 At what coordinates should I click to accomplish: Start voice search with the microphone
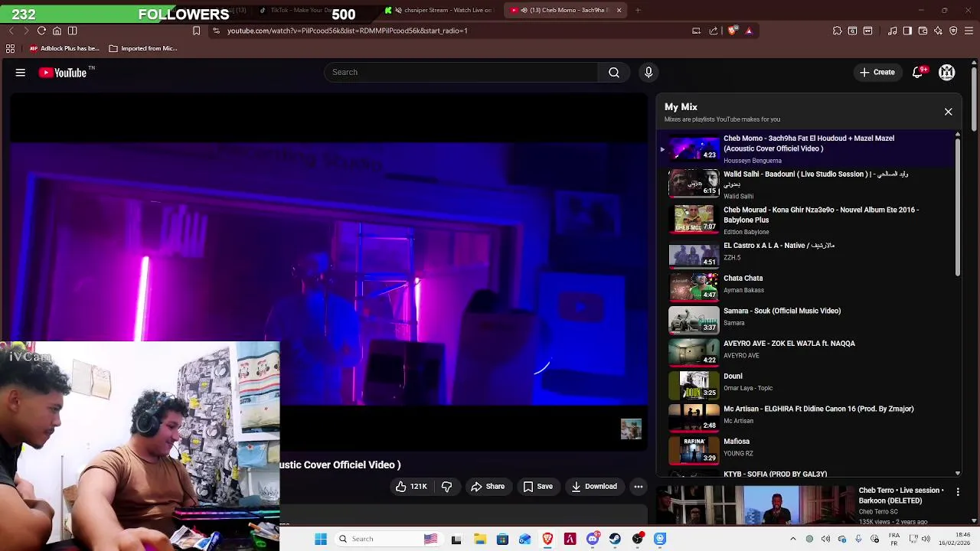coord(648,72)
